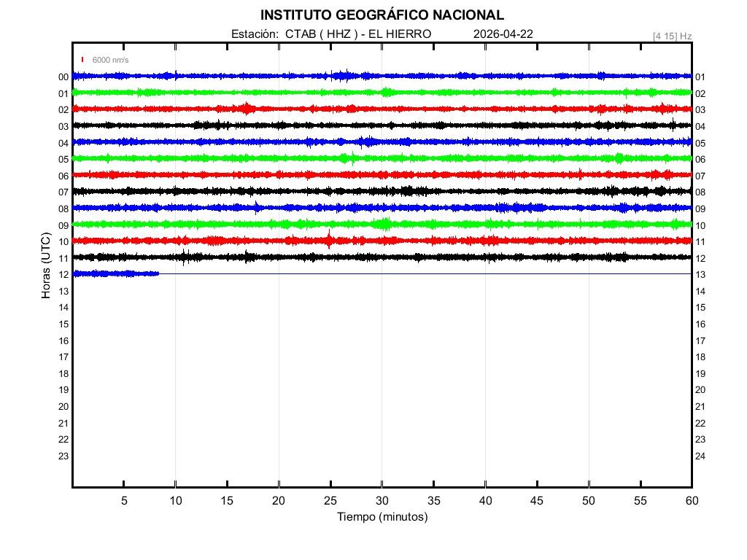Click the black 11h trace spike near minute 11
The width and height of the screenshot is (747, 560).
(185, 257)
